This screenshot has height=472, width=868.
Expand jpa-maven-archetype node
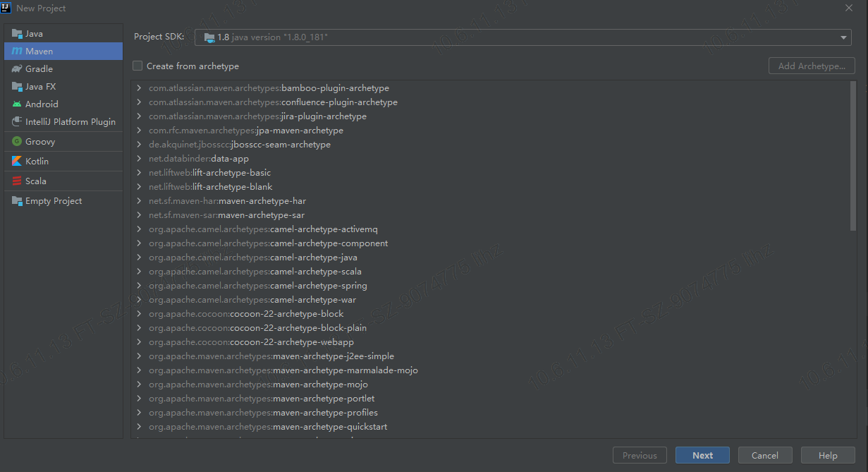(140, 131)
